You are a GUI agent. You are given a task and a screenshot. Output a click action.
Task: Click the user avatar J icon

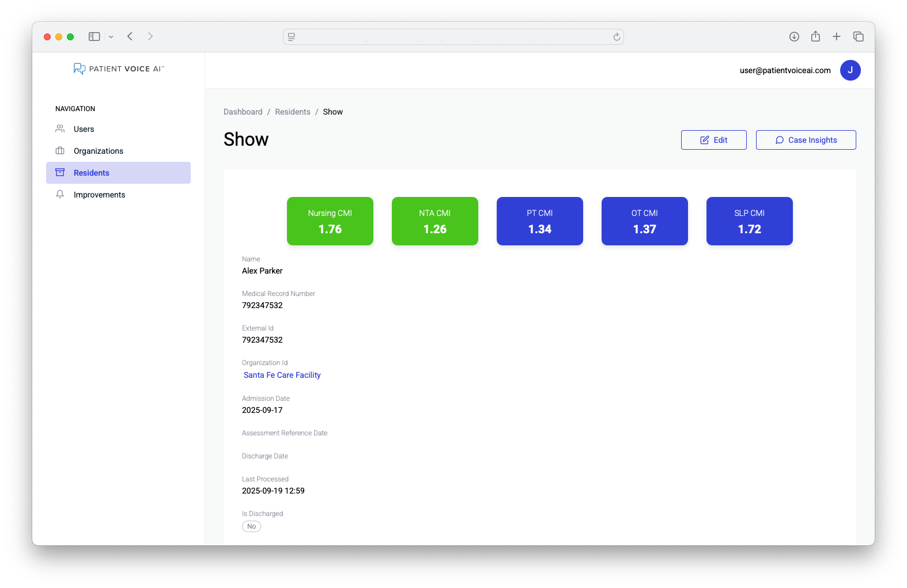point(850,70)
